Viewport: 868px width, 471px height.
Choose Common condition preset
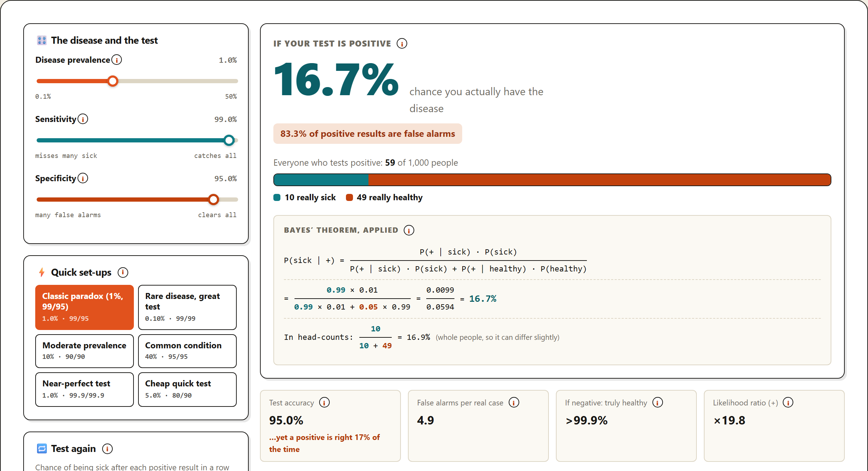(x=187, y=351)
